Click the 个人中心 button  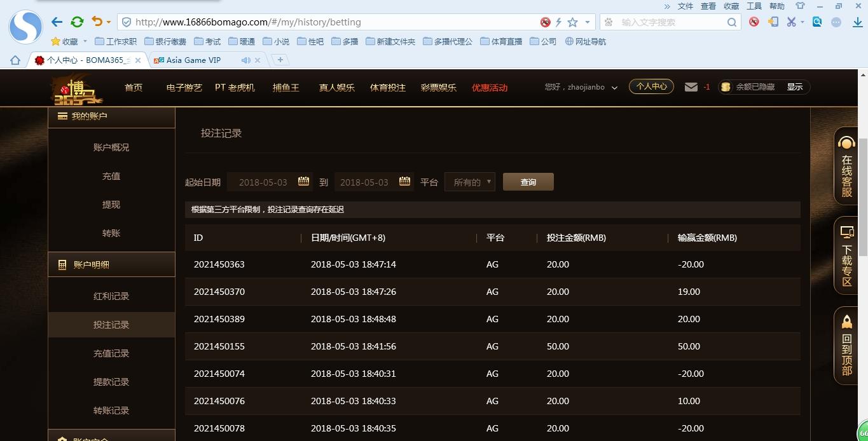tap(651, 86)
